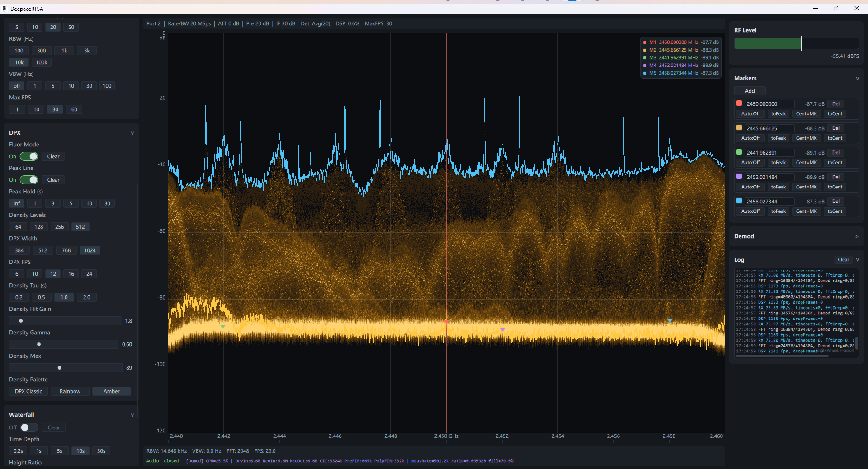Adjust the Density Gamma slider handle
Screen dimensions: 868x469
39,344
